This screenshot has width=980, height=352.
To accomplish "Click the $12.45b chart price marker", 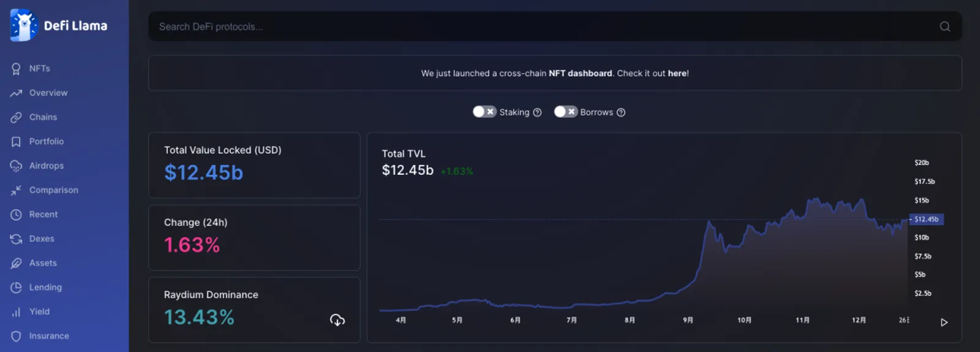I will pyautogui.click(x=926, y=220).
